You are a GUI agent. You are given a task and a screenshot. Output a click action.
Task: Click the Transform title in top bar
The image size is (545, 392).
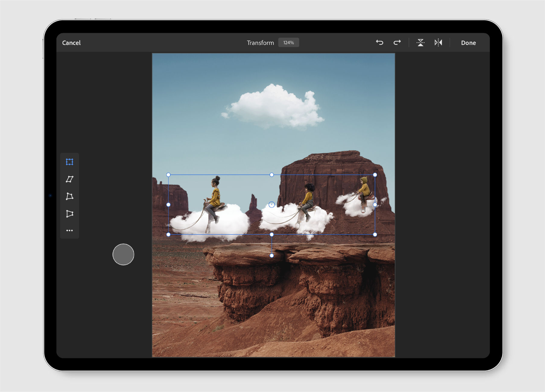[x=260, y=43]
